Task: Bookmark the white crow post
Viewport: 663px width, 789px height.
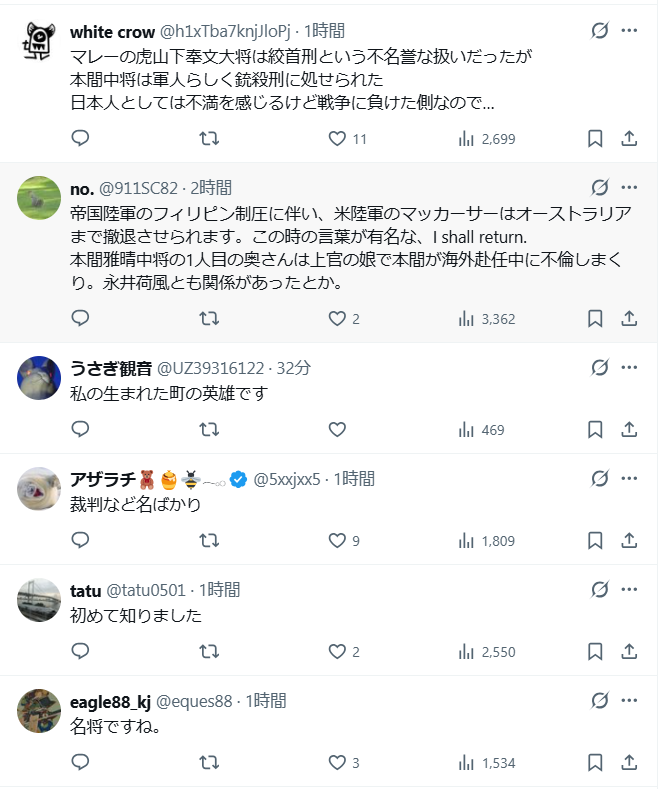Action: pos(595,139)
